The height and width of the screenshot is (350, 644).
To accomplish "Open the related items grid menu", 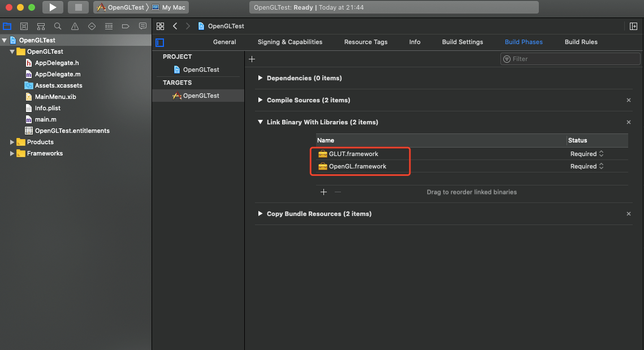I will [160, 26].
